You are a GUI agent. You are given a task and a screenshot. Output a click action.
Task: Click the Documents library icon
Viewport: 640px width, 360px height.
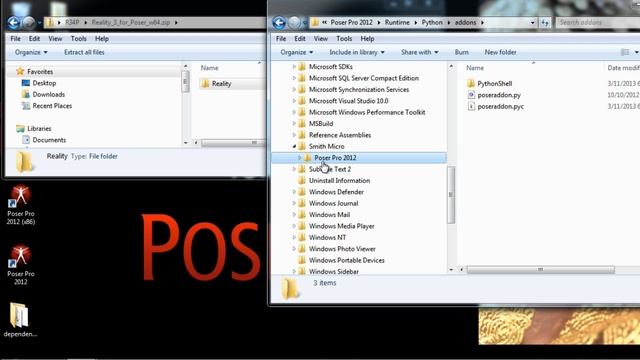click(26, 140)
